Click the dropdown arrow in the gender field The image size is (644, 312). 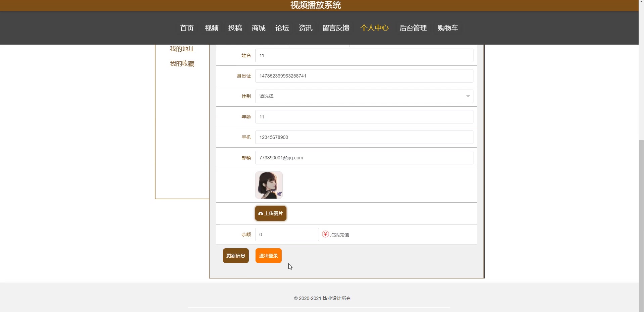(468, 96)
